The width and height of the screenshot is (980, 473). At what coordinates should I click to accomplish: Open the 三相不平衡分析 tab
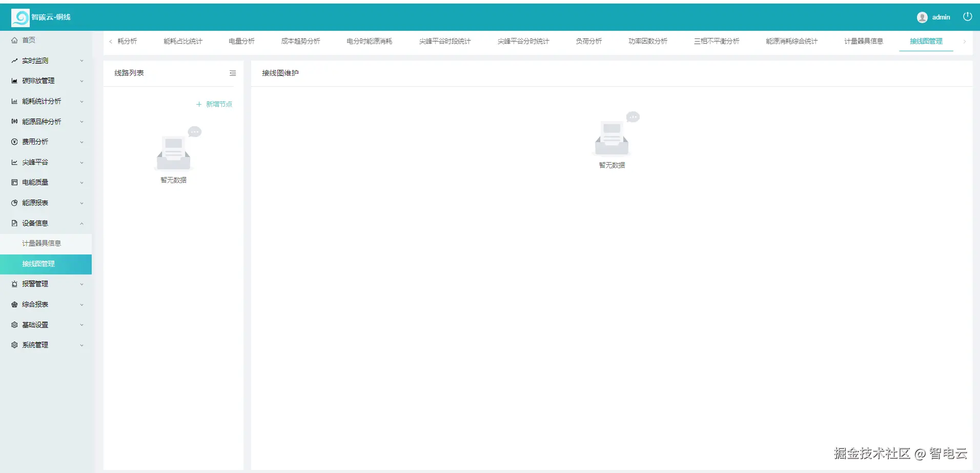(717, 41)
